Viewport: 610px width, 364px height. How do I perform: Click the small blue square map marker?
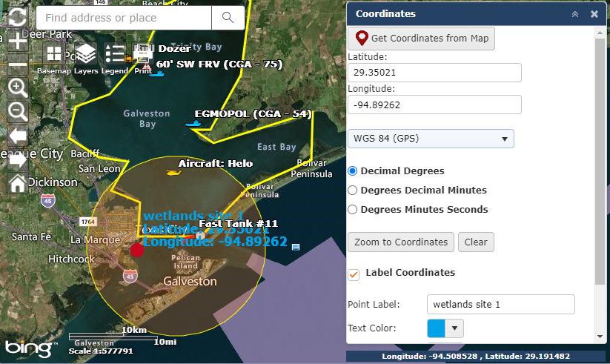click(x=296, y=247)
